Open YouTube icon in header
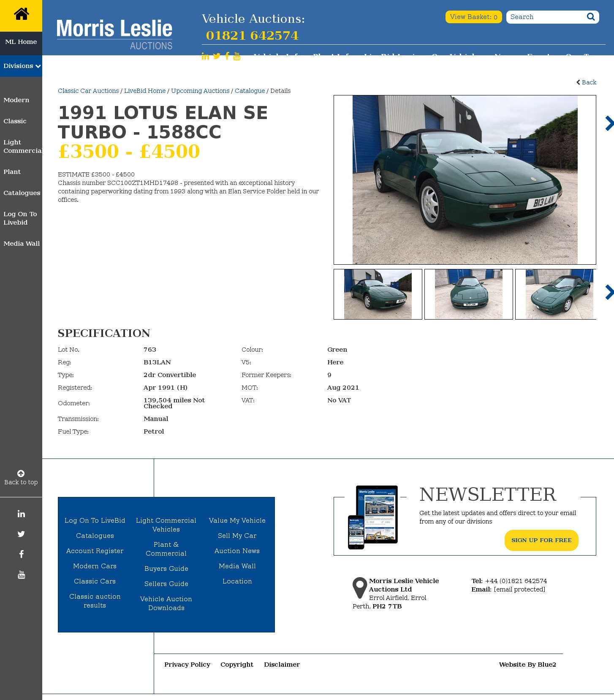The width and height of the screenshot is (614, 700). coord(237,56)
